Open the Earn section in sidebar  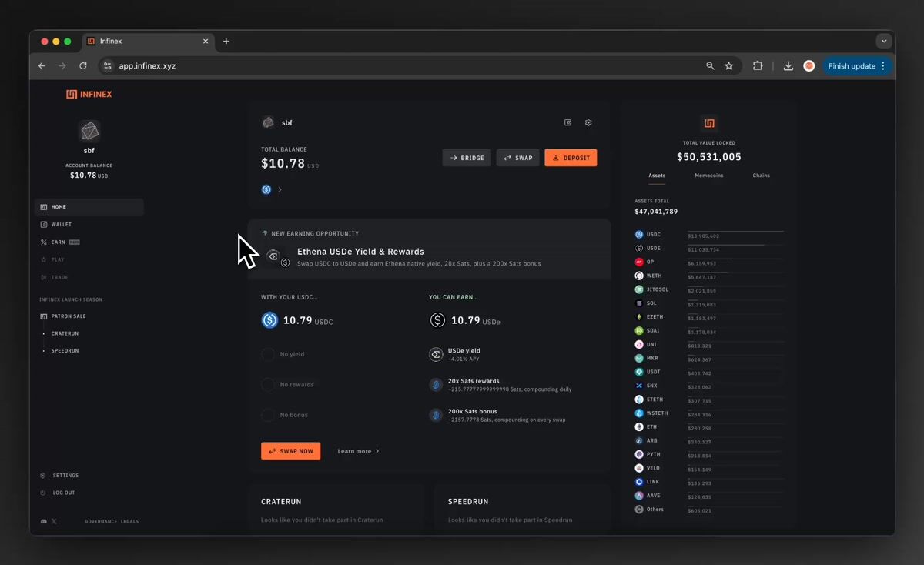[x=89, y=242]
